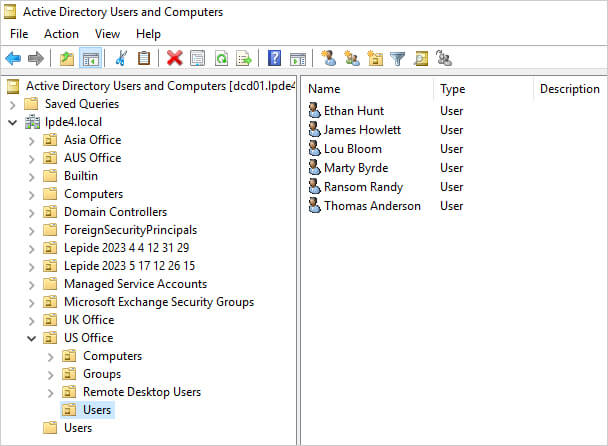The width and height of the screenshot is (608, 446).
Task: Open the Help menu
Action: pos(148,34)
